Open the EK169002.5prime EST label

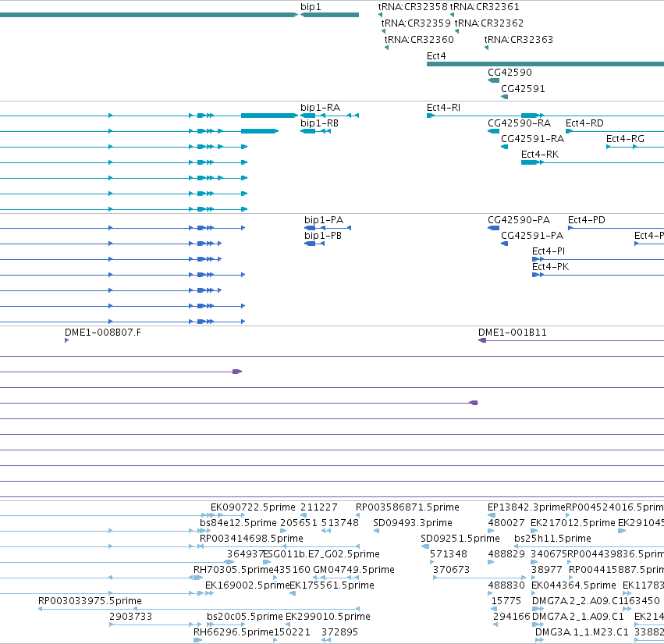point(247,585)
